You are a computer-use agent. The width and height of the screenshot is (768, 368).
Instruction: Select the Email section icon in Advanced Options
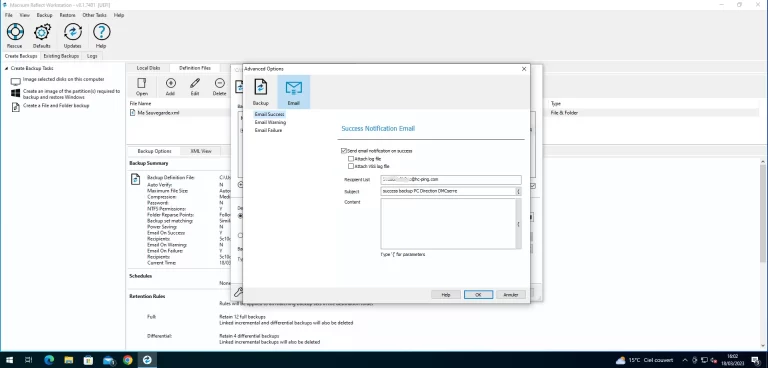click(x=293, y=92)
